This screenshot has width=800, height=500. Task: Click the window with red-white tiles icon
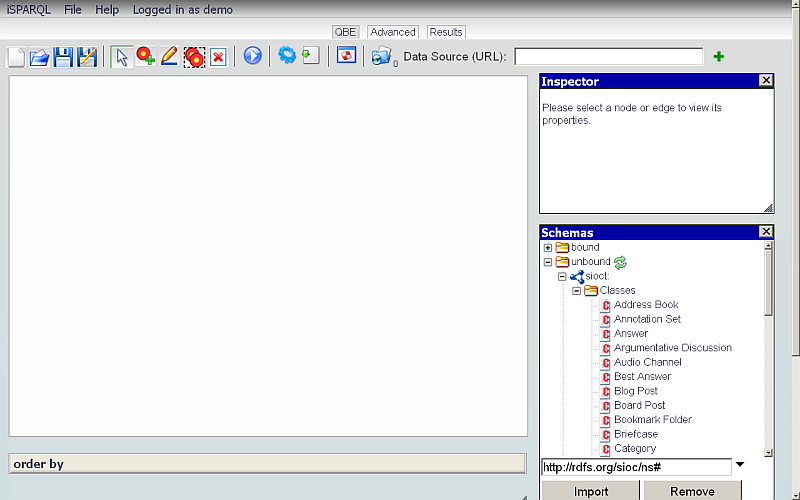[346, 55]
